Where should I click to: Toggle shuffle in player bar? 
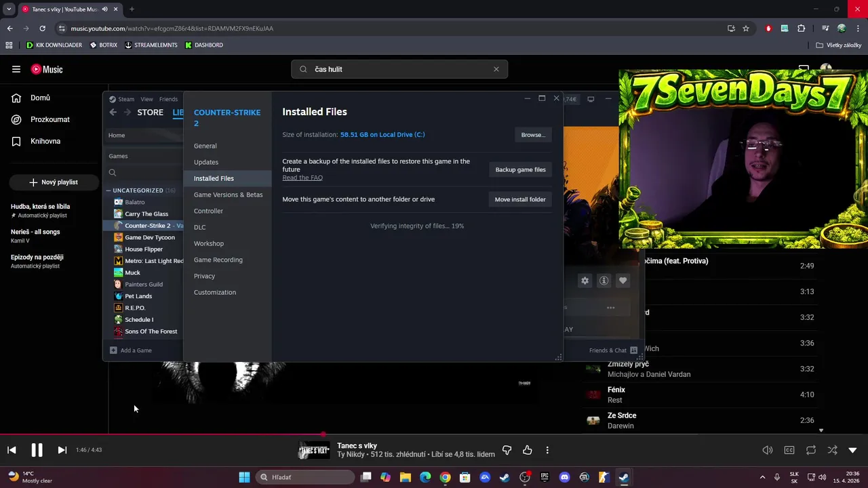(x=832, y=450)
